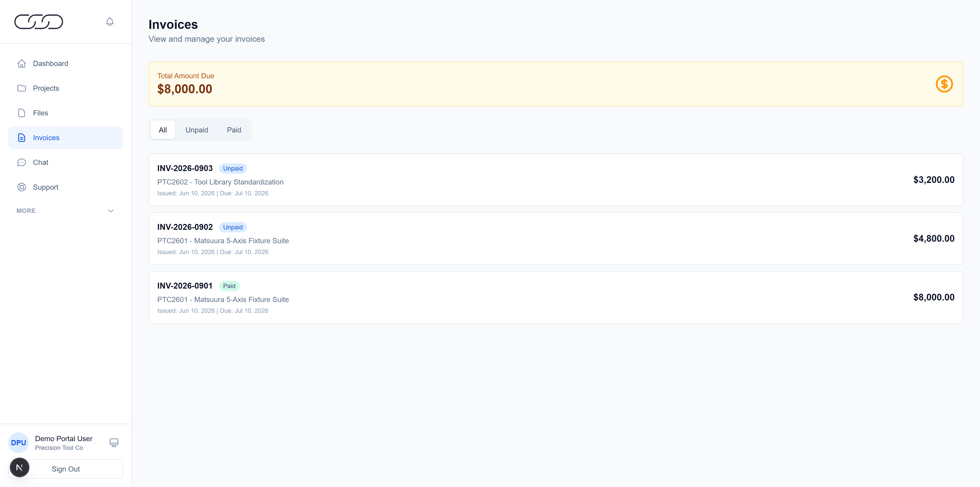Image resolution: width=980 pixels, height=487 pixels.
Task: Switch to the Unpaid tab
Action: click(x=197, y=130)
